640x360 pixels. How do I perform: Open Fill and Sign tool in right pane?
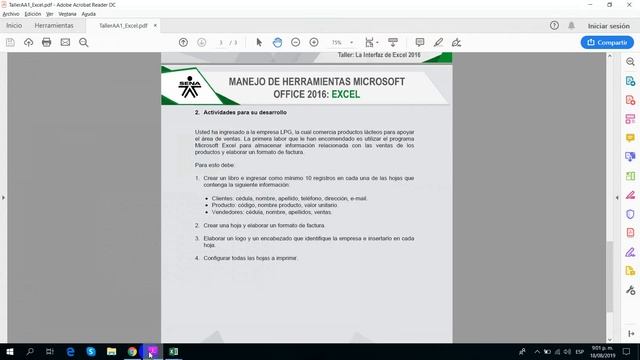[x=630, y=252]
